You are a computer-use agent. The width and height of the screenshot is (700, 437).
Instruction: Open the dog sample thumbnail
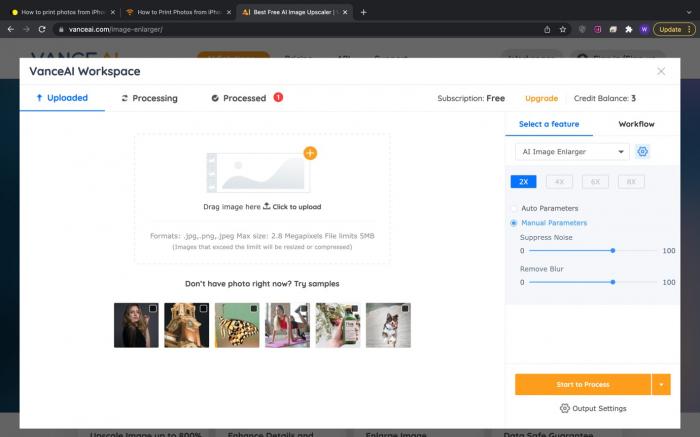(388, 325)
